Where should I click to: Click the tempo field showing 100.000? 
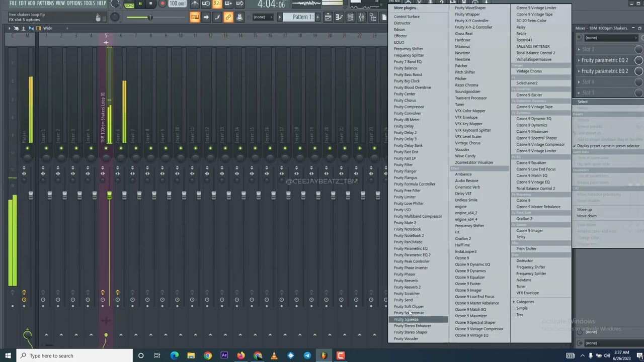(x=177, y=4)
